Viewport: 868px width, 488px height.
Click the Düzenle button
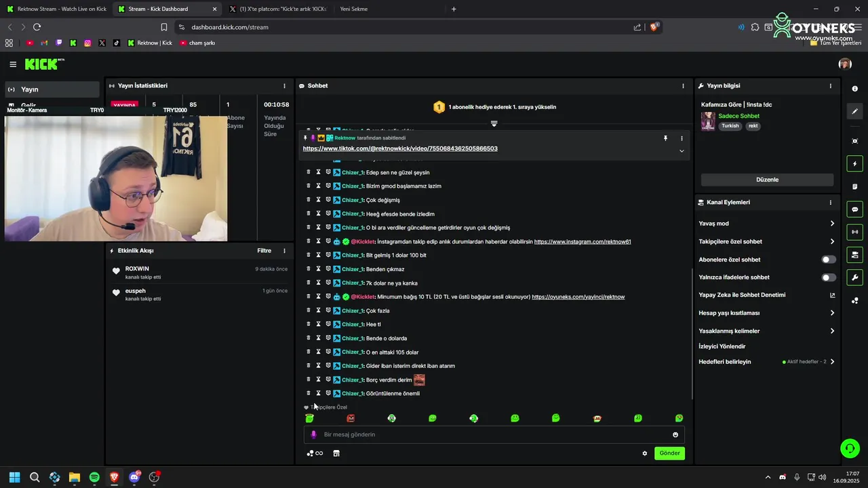coord(767,180)
